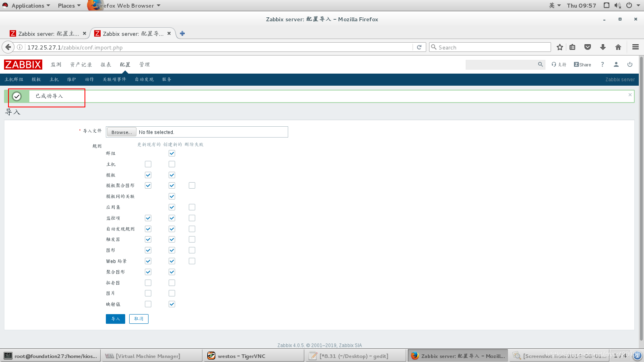This screenshot has height=362, width=644.
Task: Click the 取消 cancel button
Action: pyautogui.click(x=139, y=319)
